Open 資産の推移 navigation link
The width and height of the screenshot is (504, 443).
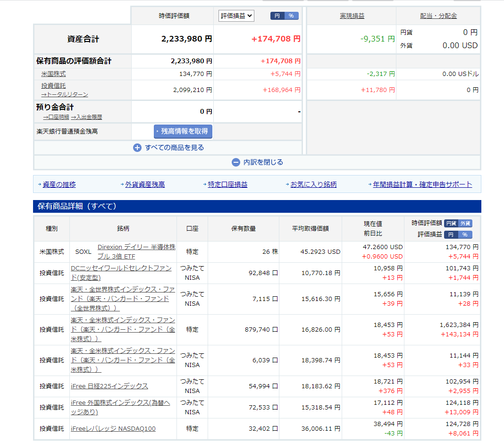point(59,184)
